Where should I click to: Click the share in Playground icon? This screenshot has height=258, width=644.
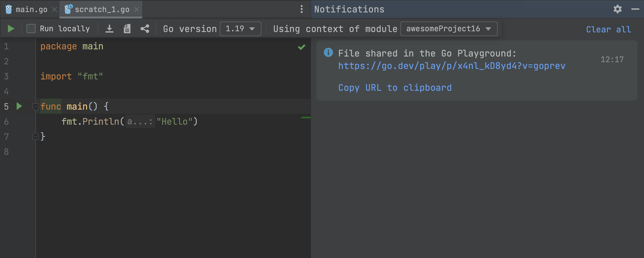coord(145,29)
